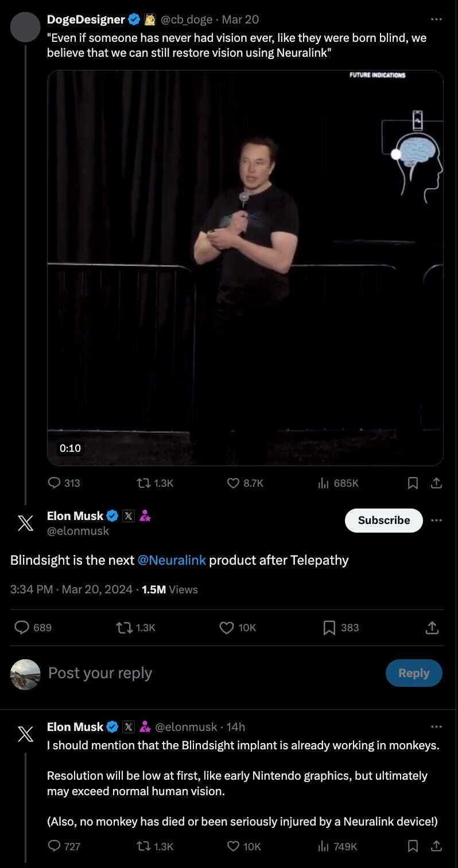Open the 689 replies on main post

coord(33,628)
